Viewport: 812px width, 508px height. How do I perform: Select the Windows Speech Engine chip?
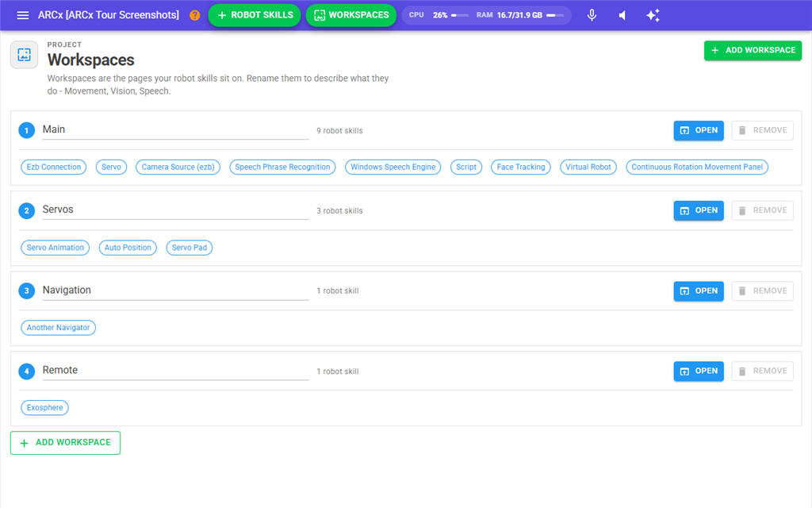(393, 167)
